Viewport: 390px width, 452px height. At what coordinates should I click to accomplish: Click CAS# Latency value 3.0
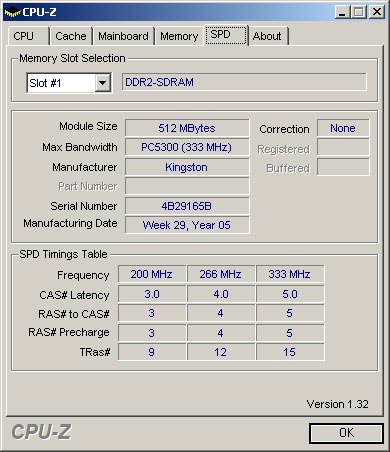(152, 294)
